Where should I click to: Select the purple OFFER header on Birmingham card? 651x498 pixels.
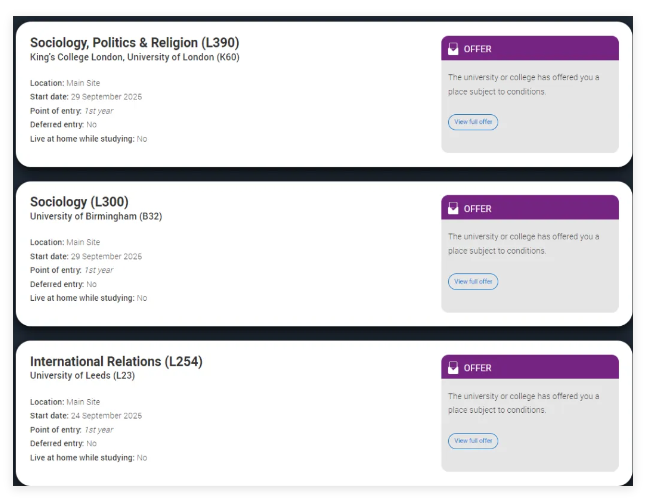530,209
